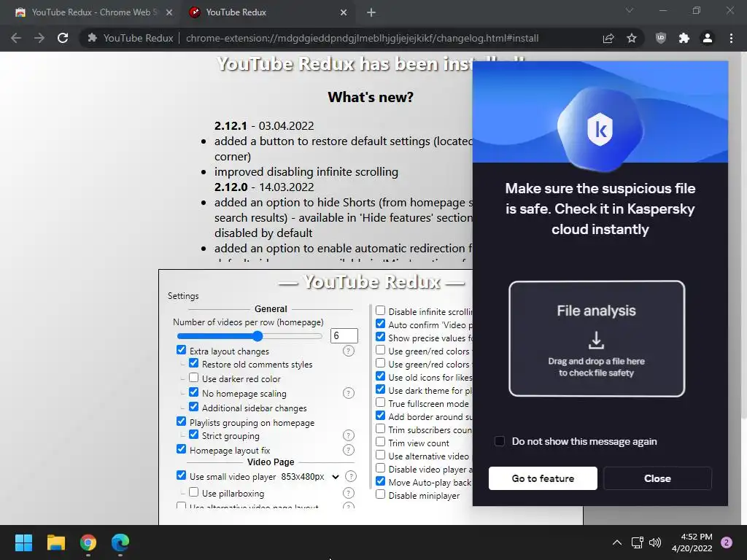
Task: Open the uBlock Origin shield extension
Action: click(661, 38)
